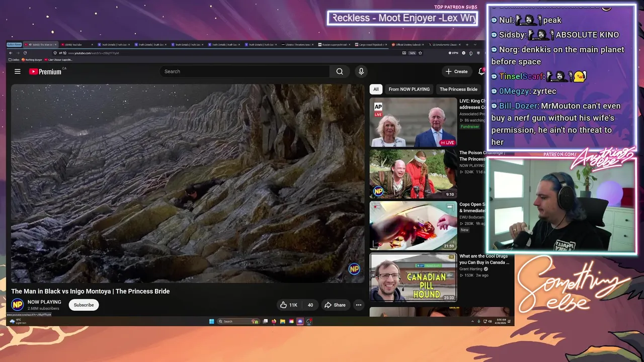Screen dimensions: 644x362
Task: Open Firefox from the taskbar
Action: click(x=274, y=321)
